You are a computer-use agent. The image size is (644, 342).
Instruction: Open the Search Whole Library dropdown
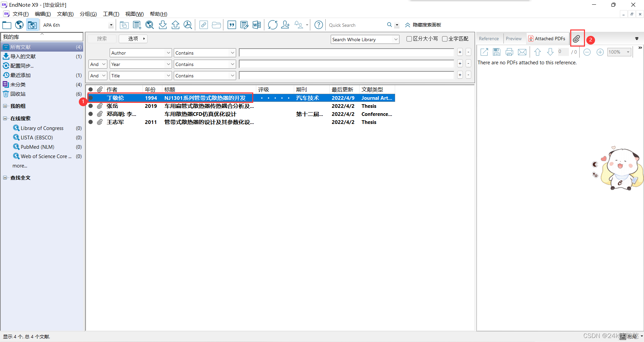[x=396, y=40]
